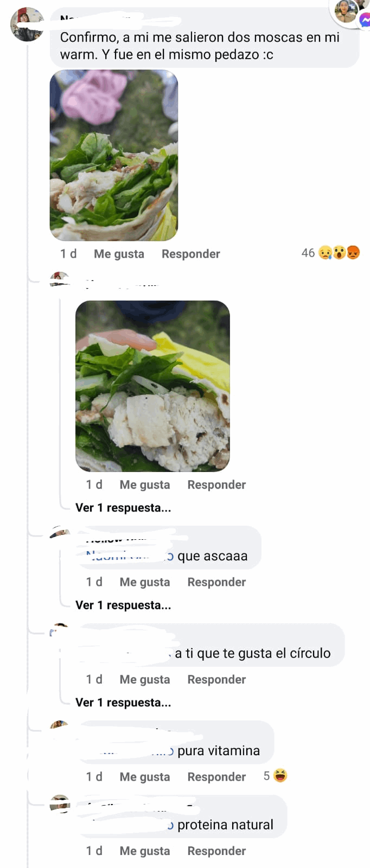This screenshot has width=370, height=868.
Task: Open the first wrap photo in the top comment
Action: (x=114, y=155)
